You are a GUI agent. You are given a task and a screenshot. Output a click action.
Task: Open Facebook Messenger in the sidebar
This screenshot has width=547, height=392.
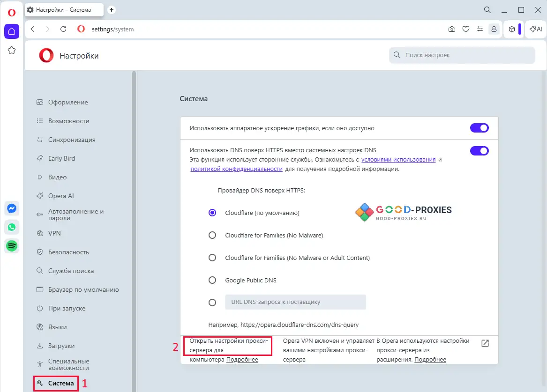(x=12, y=208)
